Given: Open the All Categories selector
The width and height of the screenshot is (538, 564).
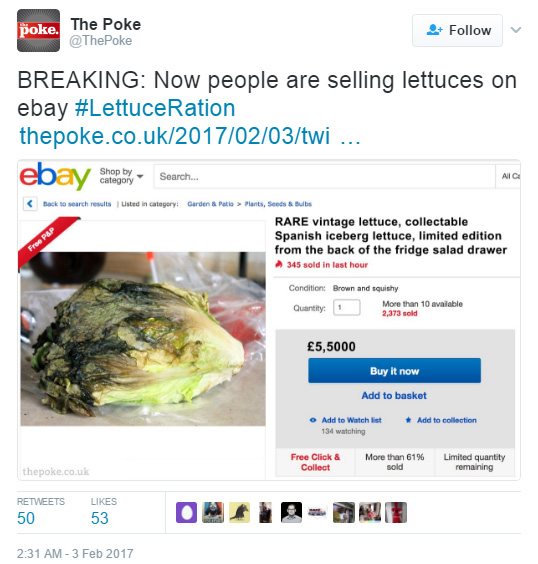Looking at the screenshot, I should 510,176.
